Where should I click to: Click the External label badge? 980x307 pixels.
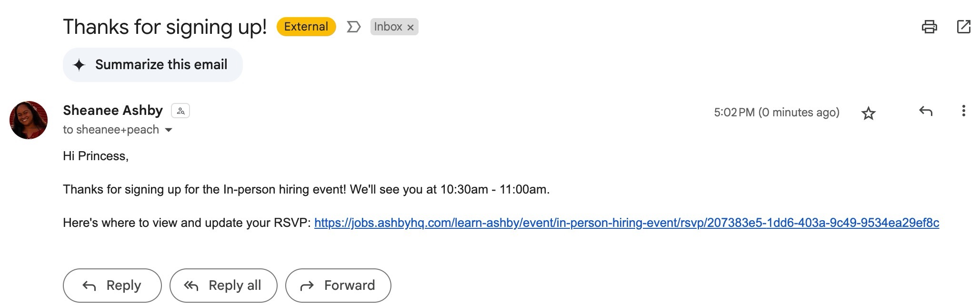point(306,27)
